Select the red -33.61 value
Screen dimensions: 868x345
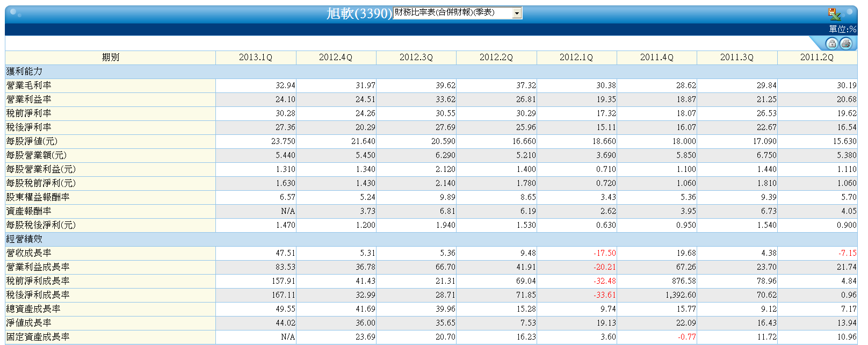coord(605,295)
